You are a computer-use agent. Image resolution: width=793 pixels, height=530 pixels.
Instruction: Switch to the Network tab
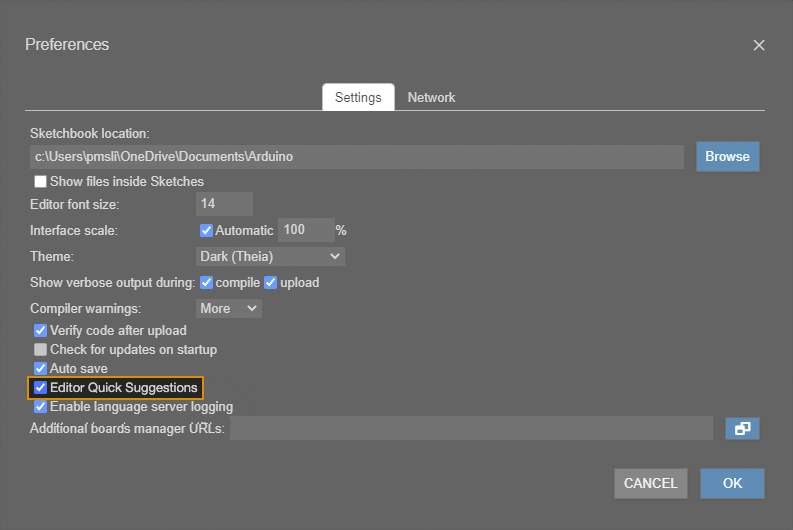click(431, 97)
